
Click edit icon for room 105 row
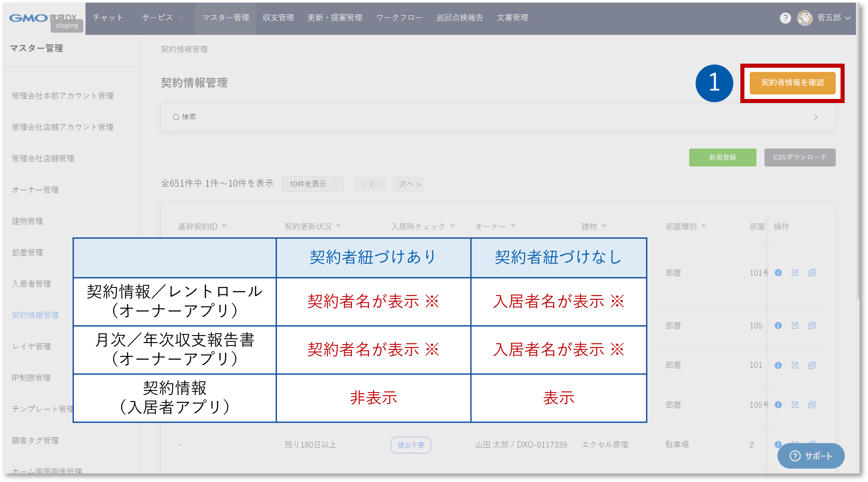(x=795, y=326)
